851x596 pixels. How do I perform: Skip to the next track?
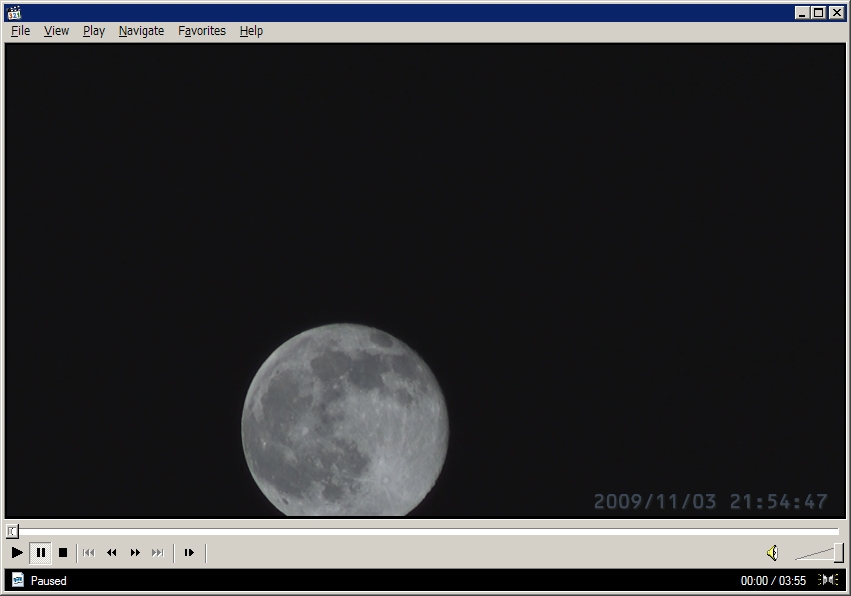pyautogui.click(x=158, y=552)
